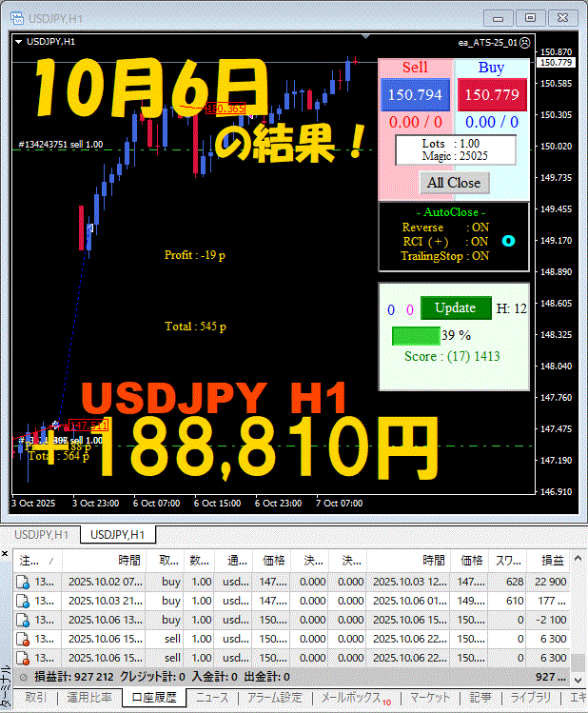Close the terminal panel with the x button
Viewport: 588px width, 713px height.
pos(5,553)
